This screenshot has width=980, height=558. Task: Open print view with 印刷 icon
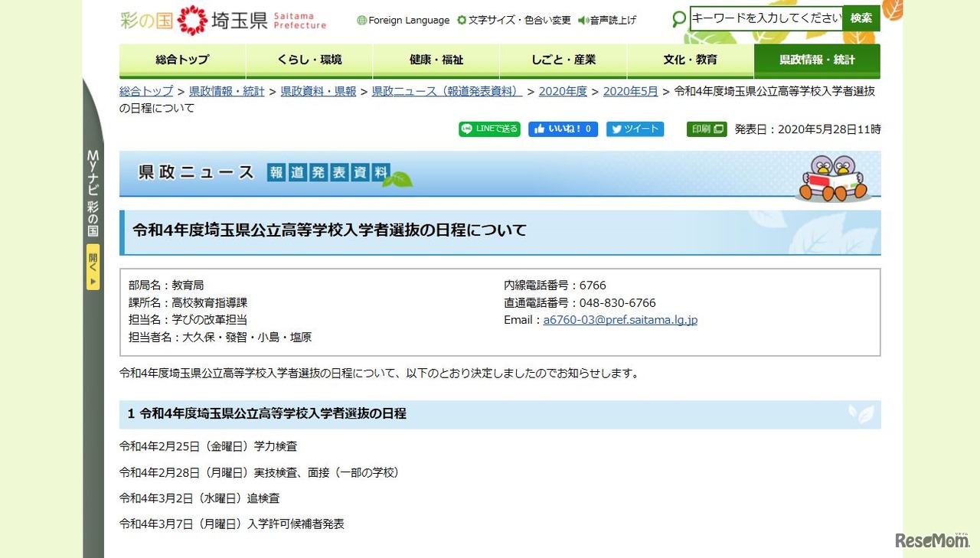pos(705,129)
